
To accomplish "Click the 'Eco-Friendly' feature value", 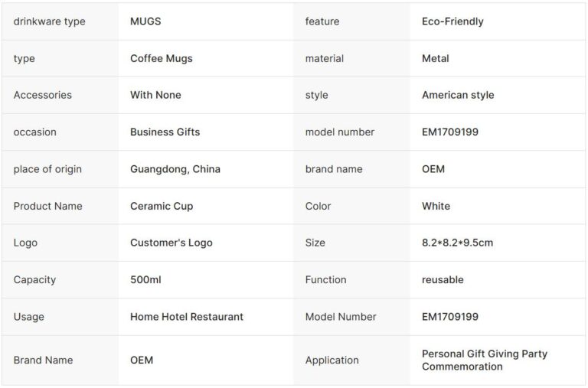I will pyautogui.click(x=452, y=21).
